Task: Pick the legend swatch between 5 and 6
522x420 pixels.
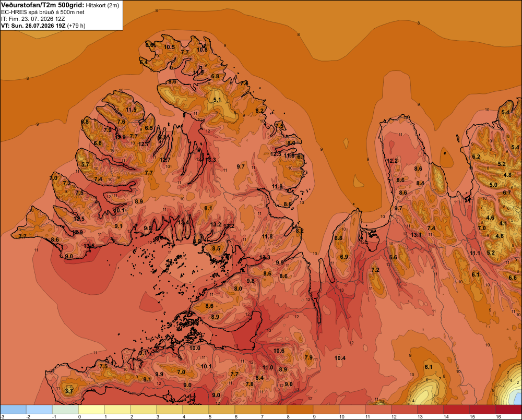Action: pyautogui.click(x=222, y=410)
